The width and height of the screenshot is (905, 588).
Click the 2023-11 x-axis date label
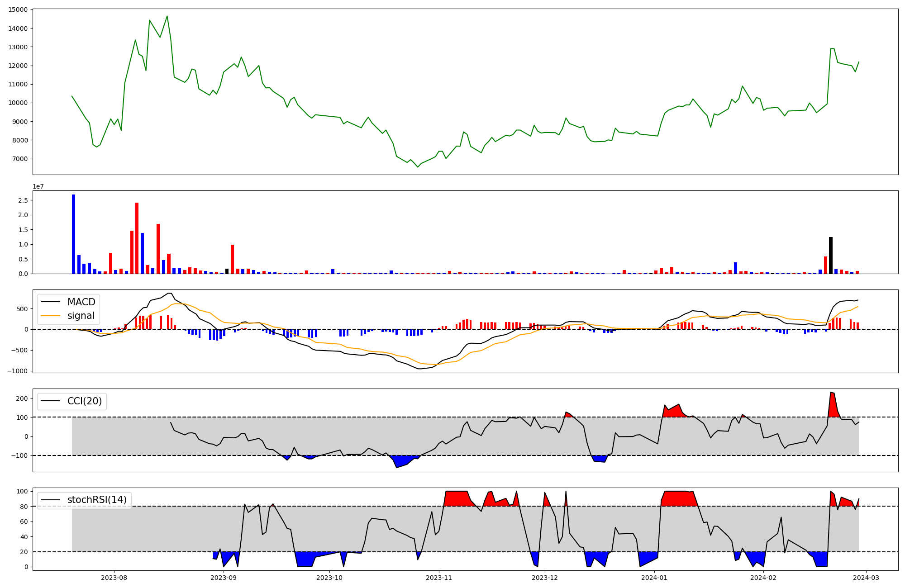point(439,578)
